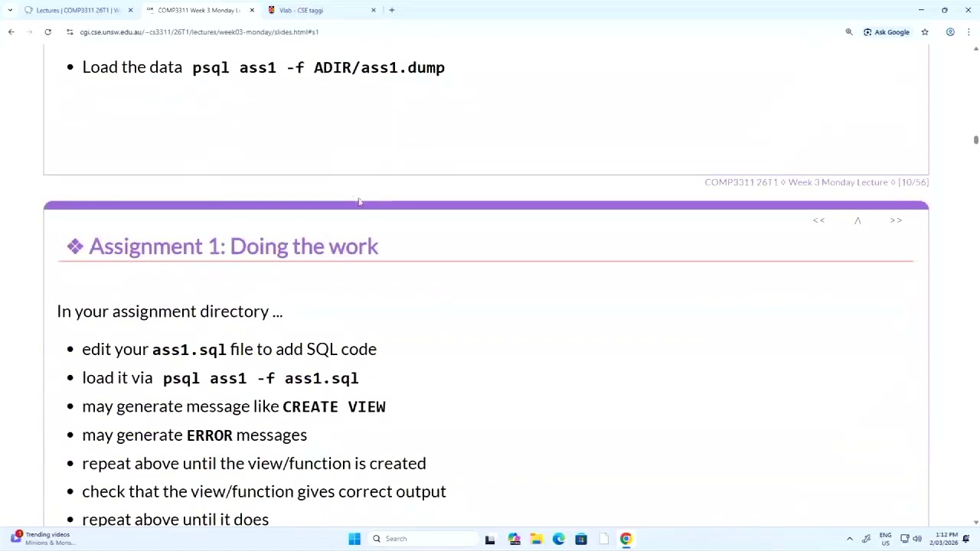Close the Week 3 Monday Lecture tab
980x551 pixels.
(252, 10)
